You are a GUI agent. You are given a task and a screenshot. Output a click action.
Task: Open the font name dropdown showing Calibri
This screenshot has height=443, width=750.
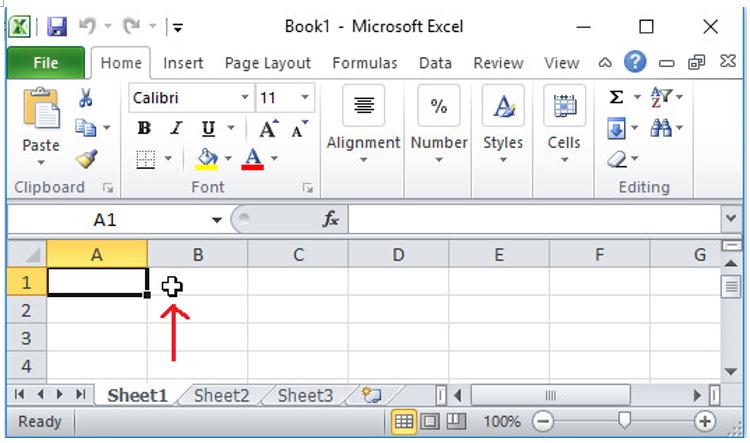click(245, 98)
